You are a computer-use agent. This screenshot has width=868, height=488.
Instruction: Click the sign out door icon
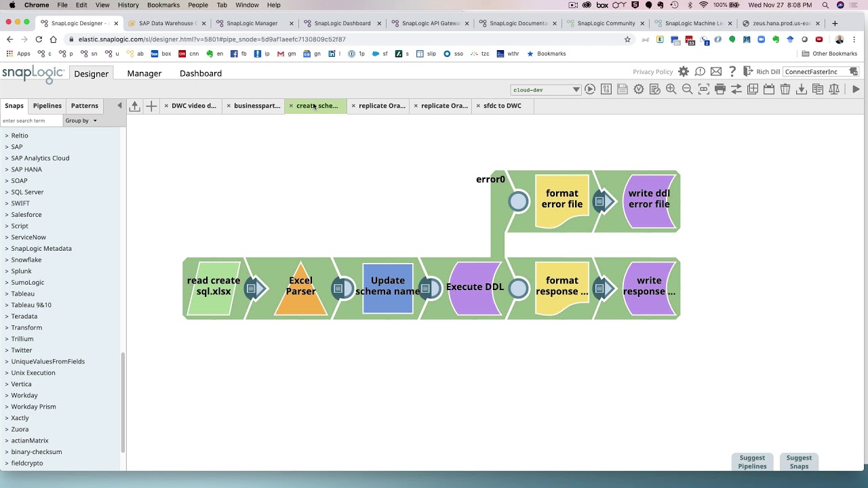point(748,71)
